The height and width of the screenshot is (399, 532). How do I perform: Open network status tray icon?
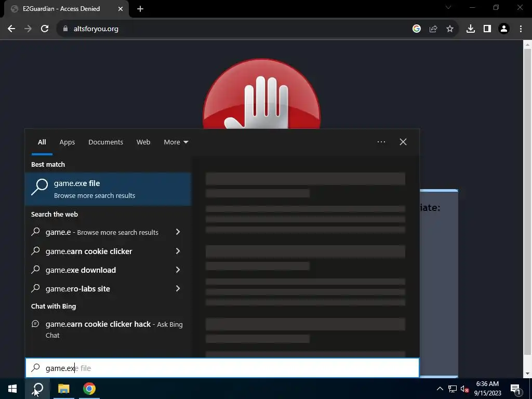click(x=453, y=389)
